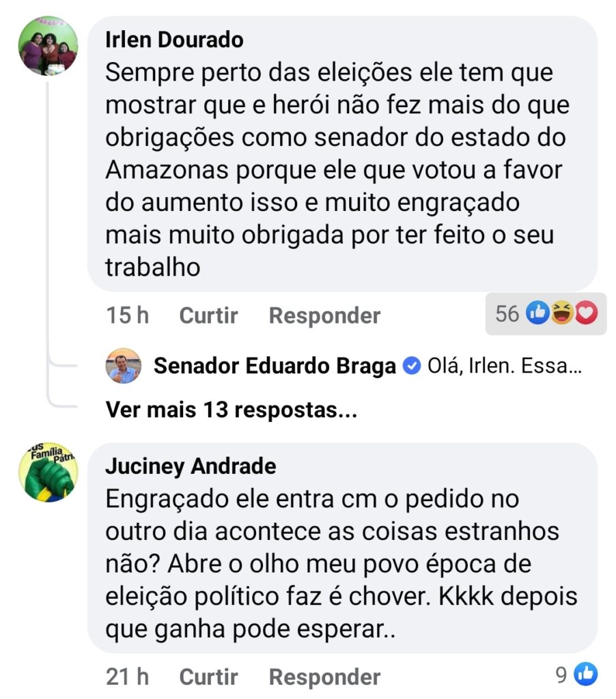
Task: Click the 21 h timestamp
Action: pyautogui.click(x=127, y=676)
